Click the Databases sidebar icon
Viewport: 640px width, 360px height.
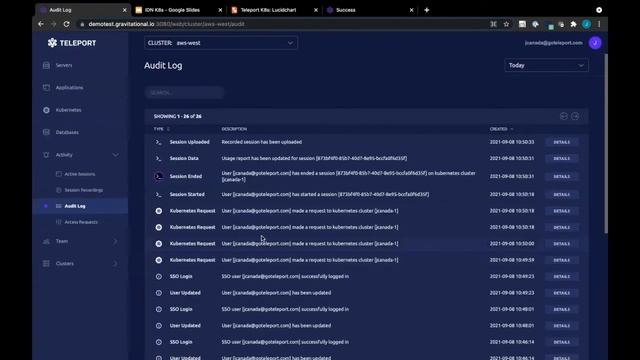click(46, 132)
